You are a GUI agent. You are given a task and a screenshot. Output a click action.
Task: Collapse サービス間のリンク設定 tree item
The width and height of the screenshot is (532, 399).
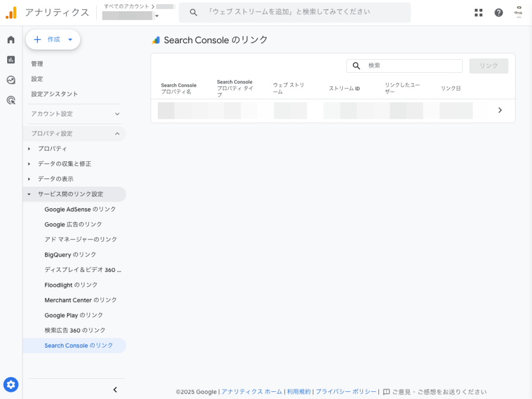coord(29,194)
